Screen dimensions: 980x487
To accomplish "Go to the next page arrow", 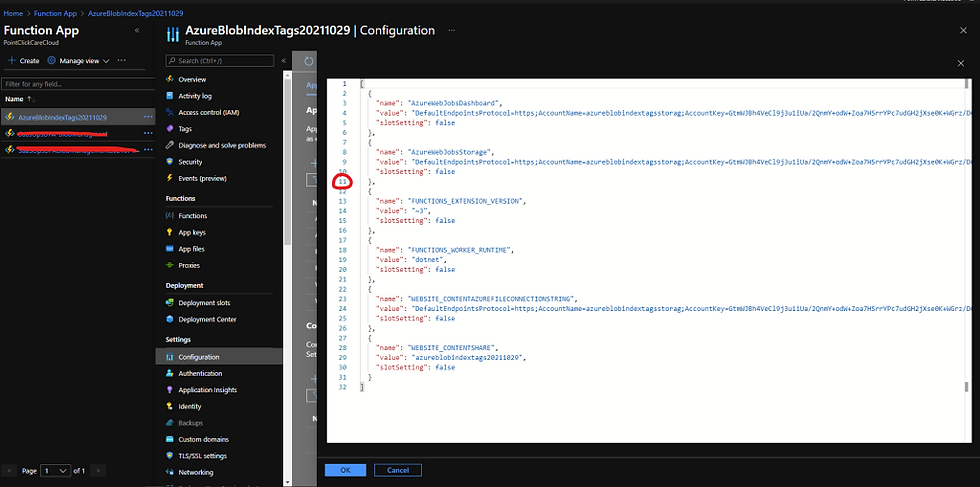I will point(98,470).
